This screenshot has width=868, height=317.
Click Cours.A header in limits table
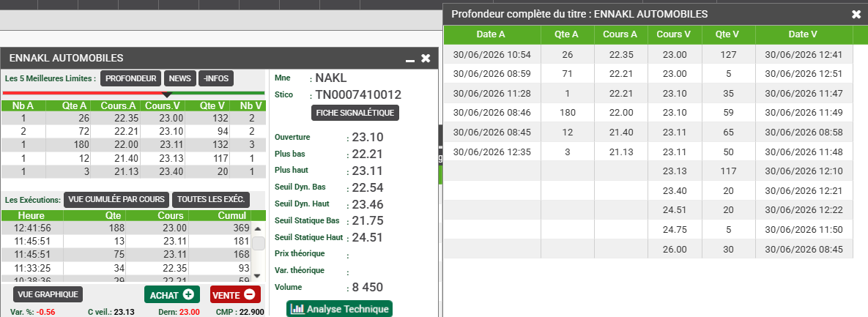(x=116, y=105)
